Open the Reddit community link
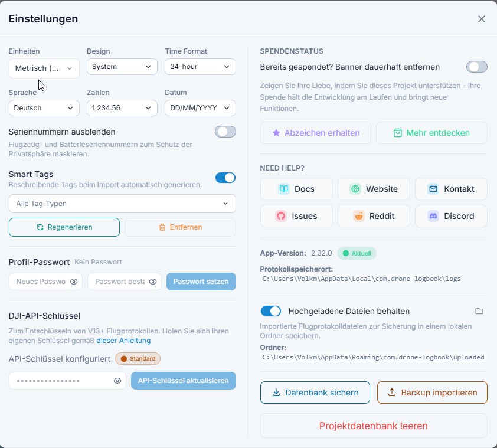The height and width of the screenshot is (448, 497). pos(374,216)
